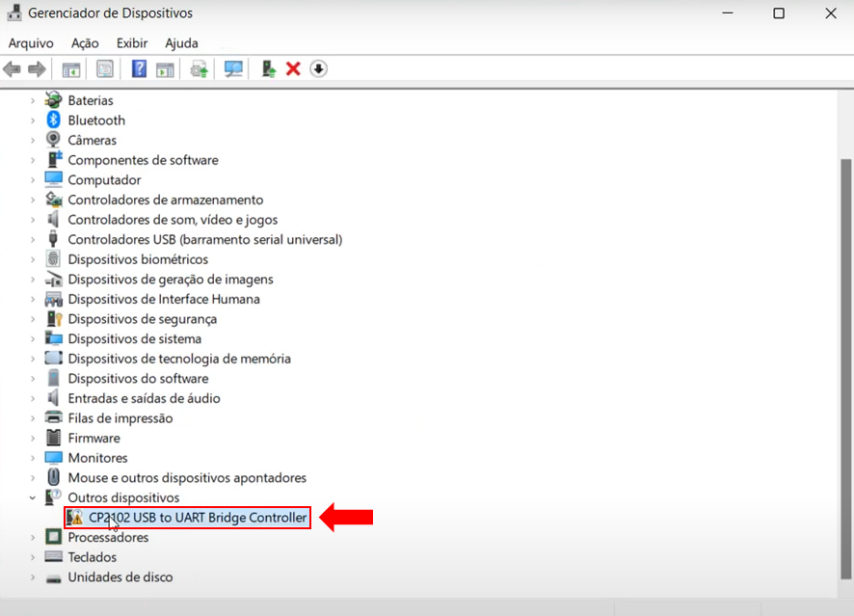The width and height of the screenshot is (854, 616).
Task: Expand the Processadores node
Action: (x=33, y=537)
